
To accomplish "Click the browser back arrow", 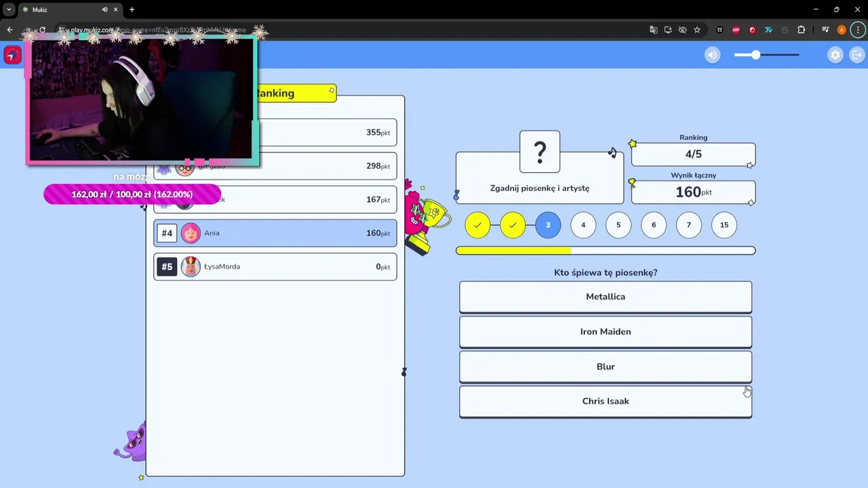I will point(9,30).
